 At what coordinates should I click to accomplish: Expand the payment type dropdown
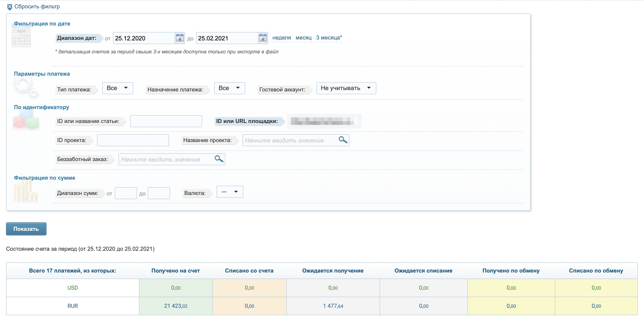118,88
